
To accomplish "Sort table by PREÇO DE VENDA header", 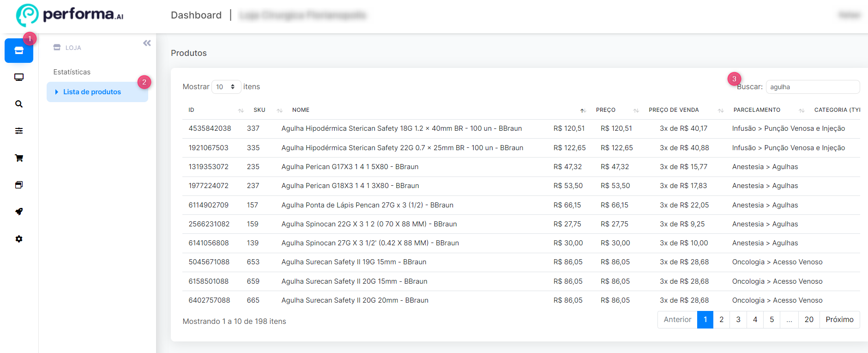I will [x=674, y=110].
